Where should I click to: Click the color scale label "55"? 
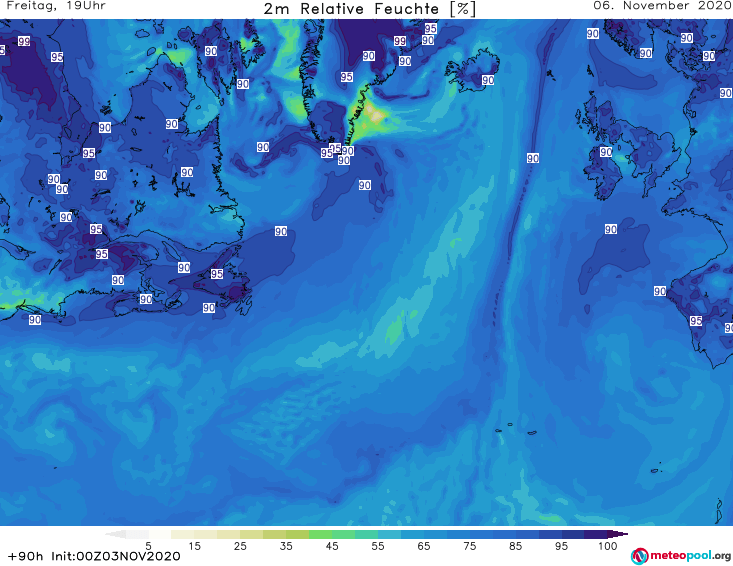pyautogui.click(x=378, y=546)
